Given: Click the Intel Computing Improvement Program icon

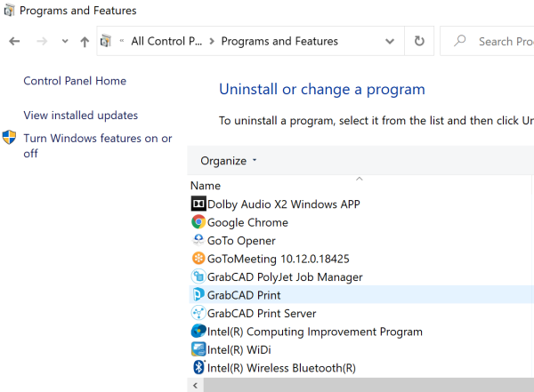Looking at the screenshot, I should pyautogui.click(x=198, y=331).
